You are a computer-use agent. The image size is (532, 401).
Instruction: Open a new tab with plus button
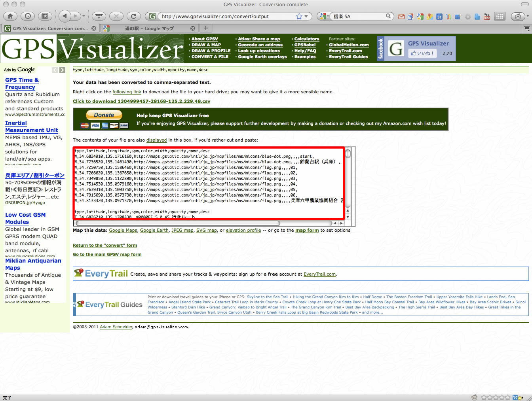tap(205, 28)
